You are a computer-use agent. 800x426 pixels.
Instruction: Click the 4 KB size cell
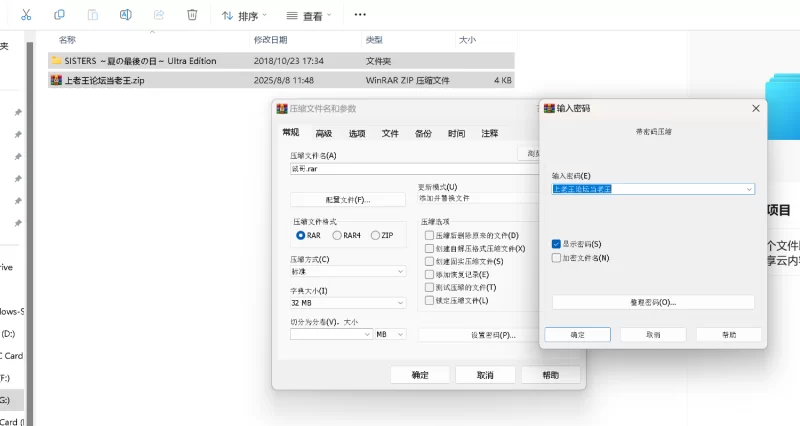503,80
